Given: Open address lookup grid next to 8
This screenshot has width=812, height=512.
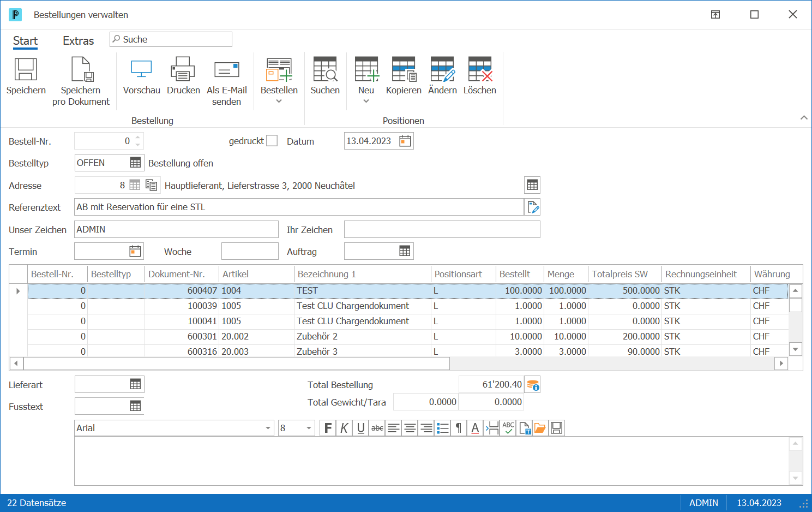Looking at the screenshot, I should pyautogui.click(x=135, y=185).
